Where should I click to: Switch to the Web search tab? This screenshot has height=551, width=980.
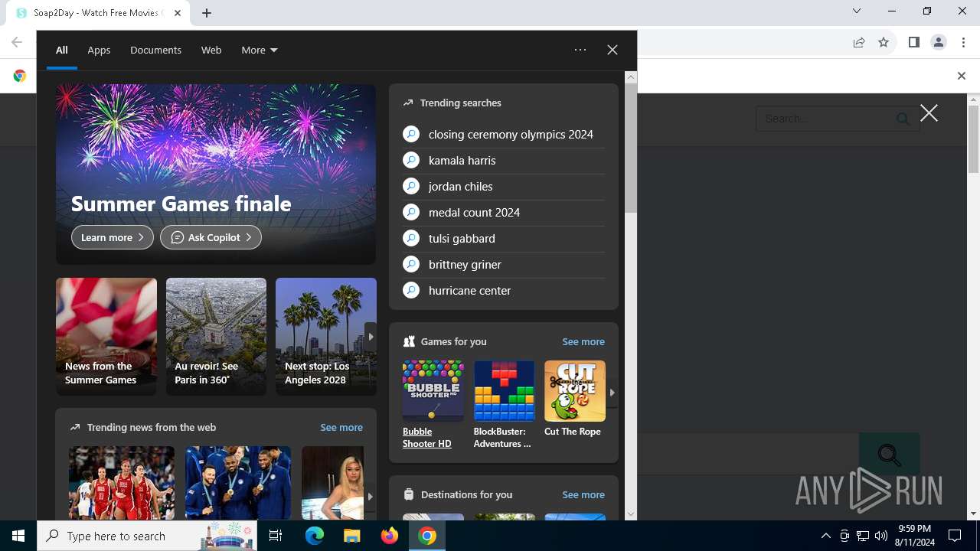coord(211,50)
